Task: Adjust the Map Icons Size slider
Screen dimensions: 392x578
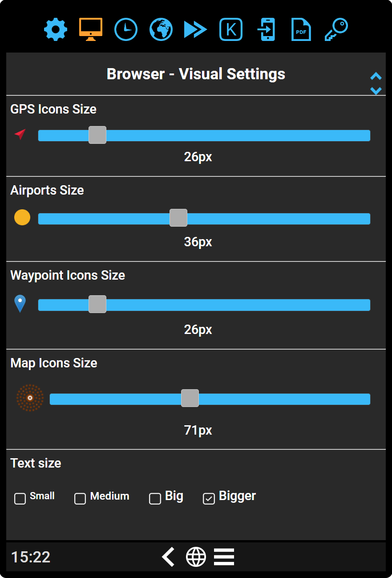Action: (x=190, y=398)
